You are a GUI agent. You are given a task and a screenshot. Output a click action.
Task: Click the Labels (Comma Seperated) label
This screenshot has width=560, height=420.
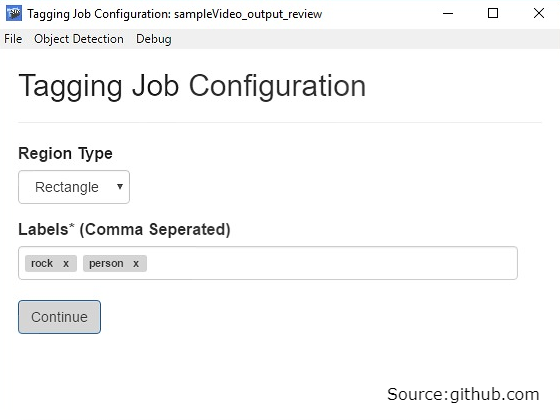click(x=124, y=229)
